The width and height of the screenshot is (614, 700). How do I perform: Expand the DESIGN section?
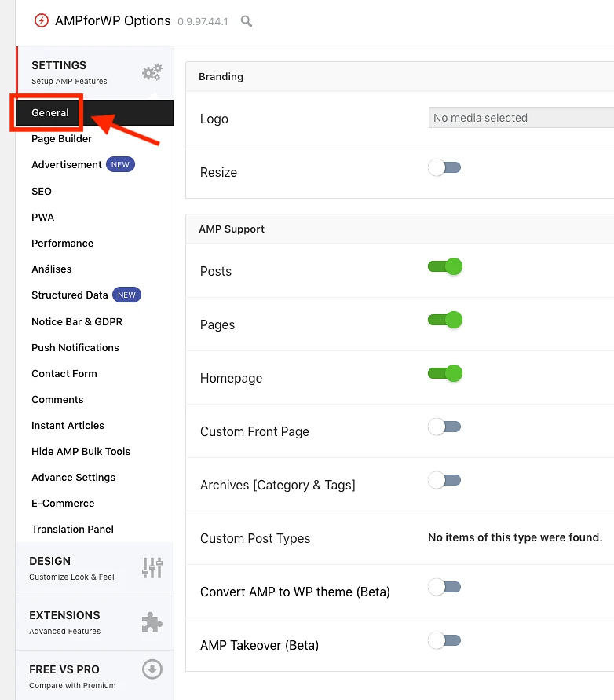pyautogui.click(x=94, y=569)
